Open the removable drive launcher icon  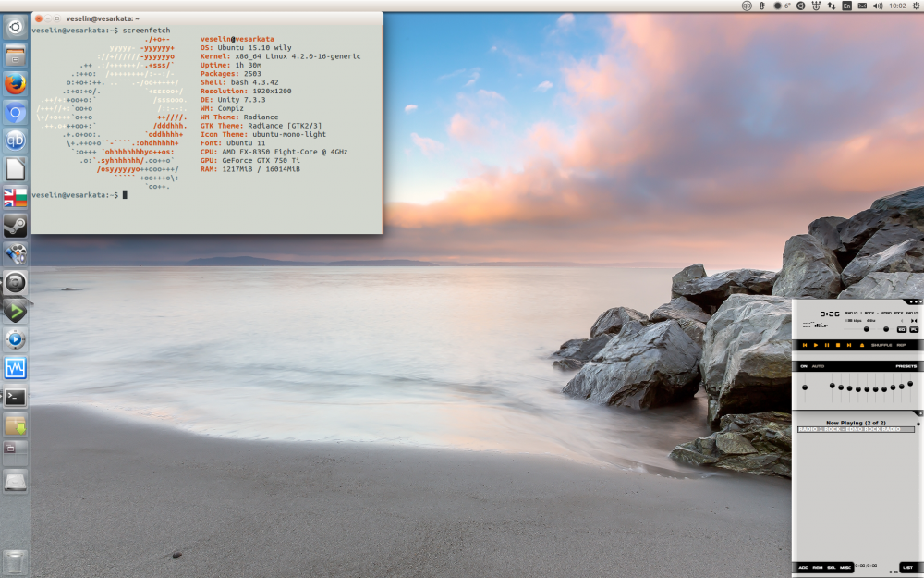pyautogui.click(x=16, y=482)
